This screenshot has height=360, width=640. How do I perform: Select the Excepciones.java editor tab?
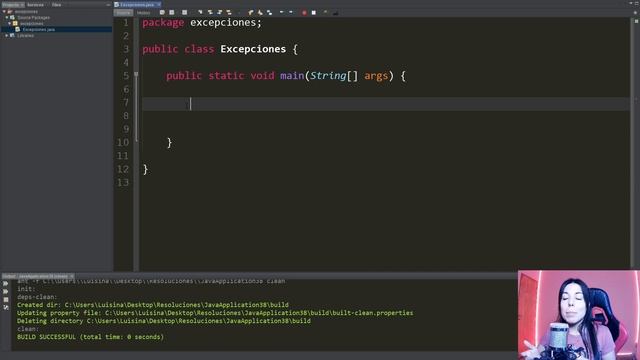[137, 4]
